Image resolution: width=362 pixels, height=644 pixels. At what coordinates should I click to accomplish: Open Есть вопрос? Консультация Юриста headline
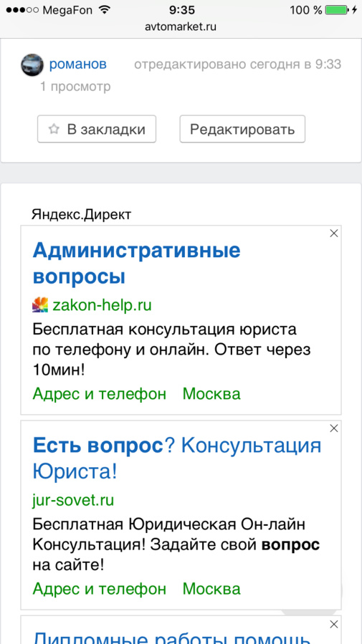click(x=176, y=458)
